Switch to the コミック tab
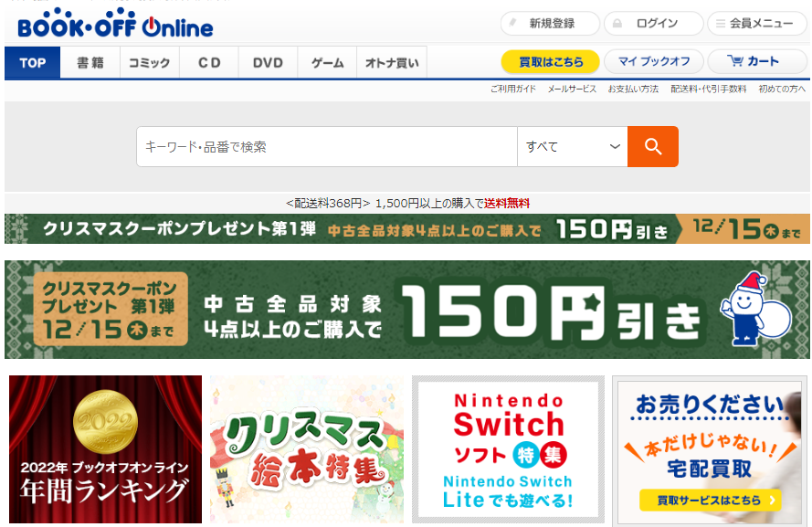Image resolution: width=812 pixels, height=527 pixels. coord(146,62)
